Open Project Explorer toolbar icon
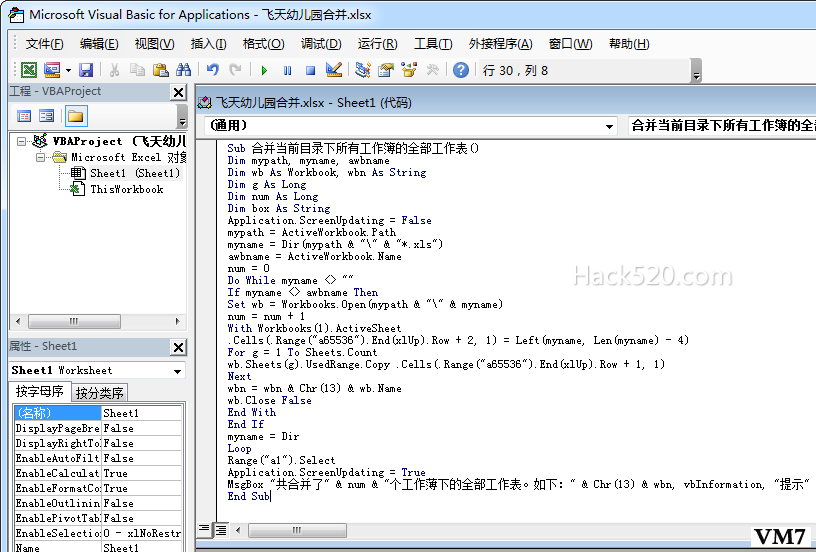Image resolution: width=816 pixels, height=552 pixels. [363, 70]
